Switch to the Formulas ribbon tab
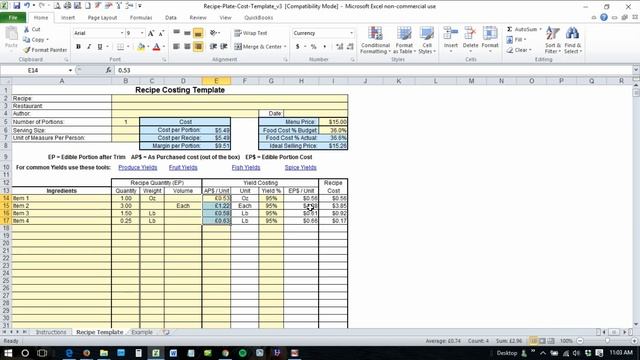This screenshot has width=640, height=360. (x=141, y=18)
